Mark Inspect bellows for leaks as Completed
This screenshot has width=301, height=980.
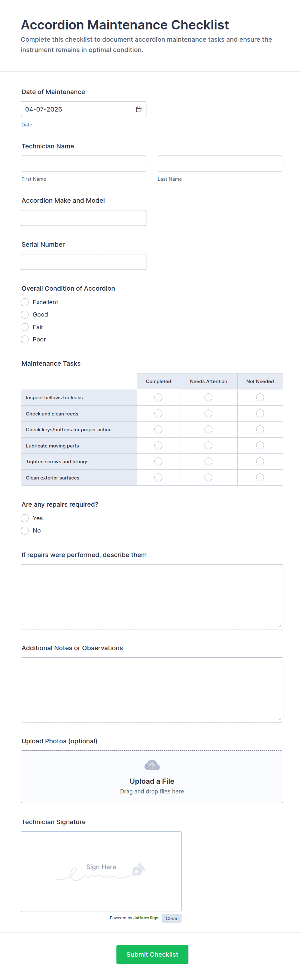tap(159, 398)
